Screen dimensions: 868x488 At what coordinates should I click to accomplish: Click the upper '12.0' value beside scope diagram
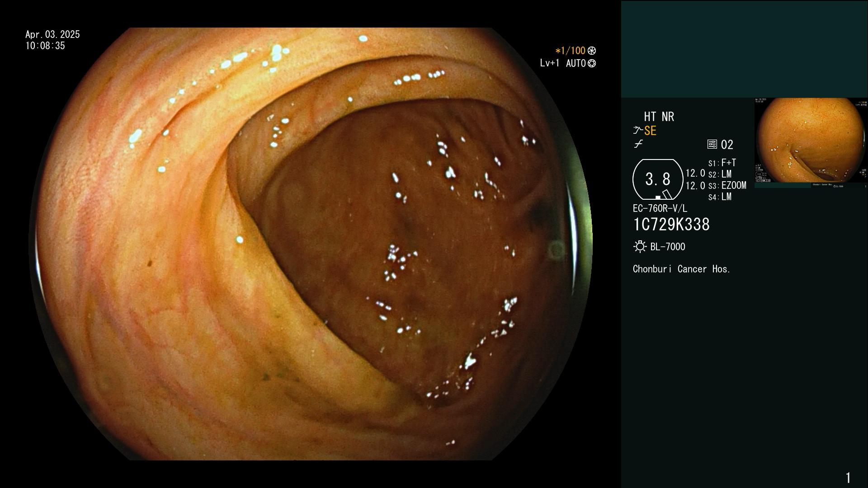point(695,173)
